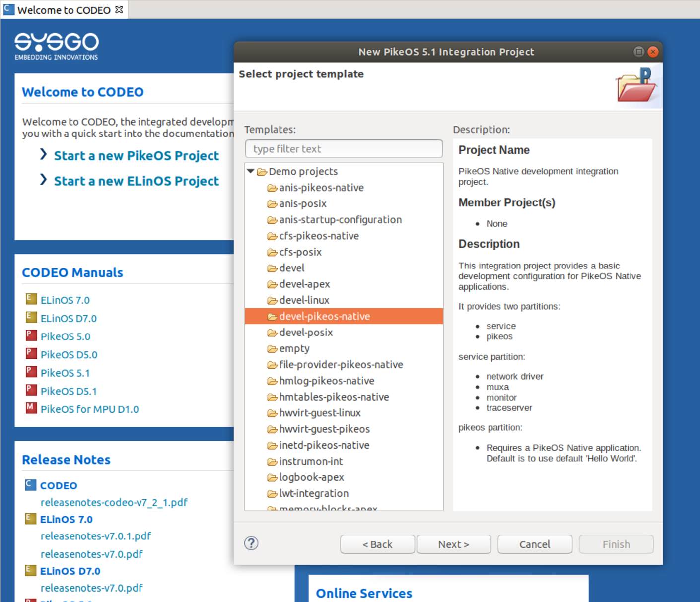
Task: Click the help question mark icon in wizard
Action: 251,543
